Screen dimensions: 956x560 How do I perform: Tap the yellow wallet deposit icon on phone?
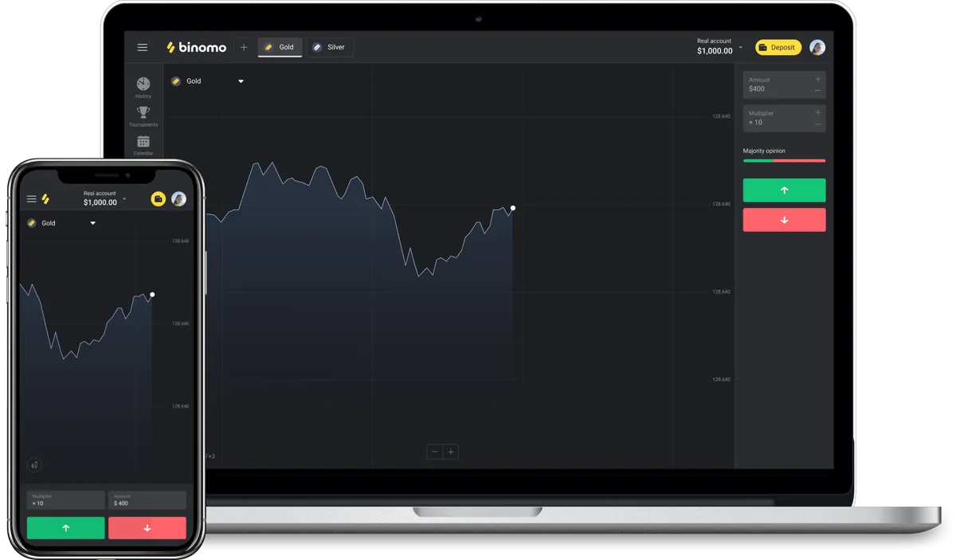tap(159, 199)
